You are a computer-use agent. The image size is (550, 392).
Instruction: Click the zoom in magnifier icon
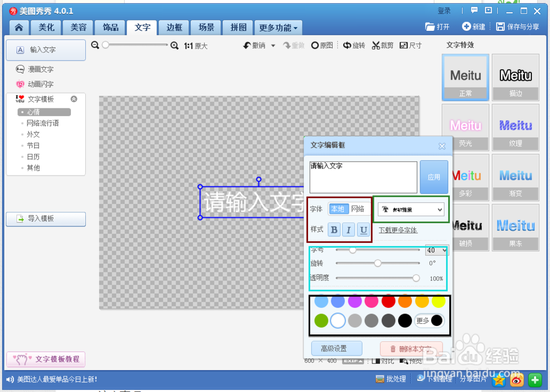[174, 45]
